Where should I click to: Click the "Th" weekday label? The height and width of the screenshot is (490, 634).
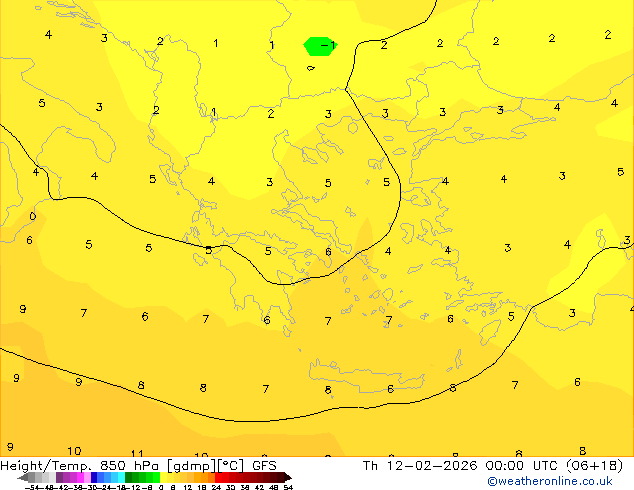[370, 466]
